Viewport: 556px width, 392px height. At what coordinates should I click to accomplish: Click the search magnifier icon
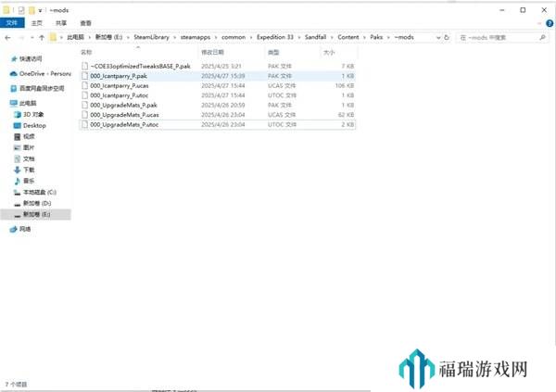pyautogui.click(x=542, y=37)
